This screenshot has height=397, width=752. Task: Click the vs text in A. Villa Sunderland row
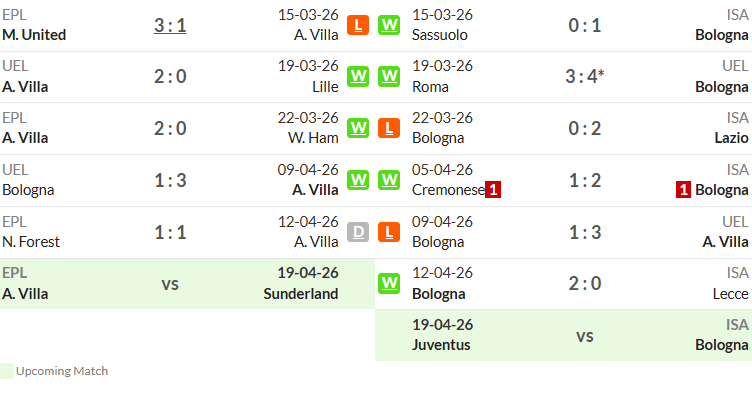point(170,284)
